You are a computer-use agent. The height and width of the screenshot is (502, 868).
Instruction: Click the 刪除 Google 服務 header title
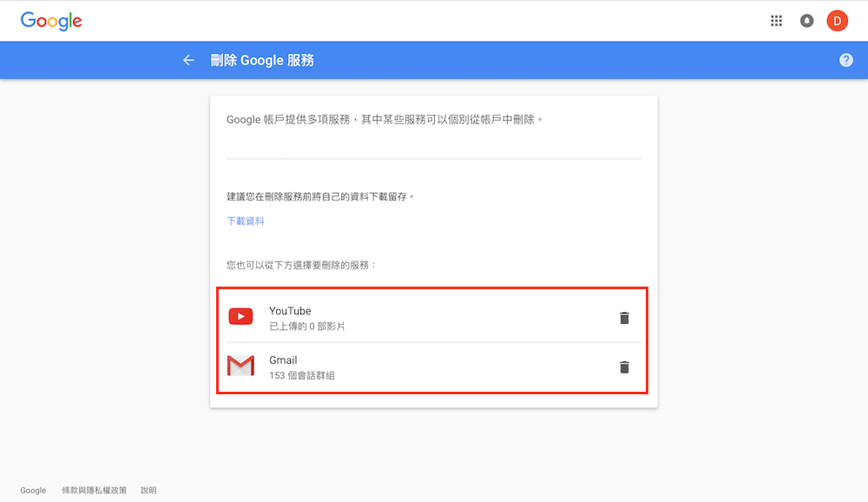(262, 60)
